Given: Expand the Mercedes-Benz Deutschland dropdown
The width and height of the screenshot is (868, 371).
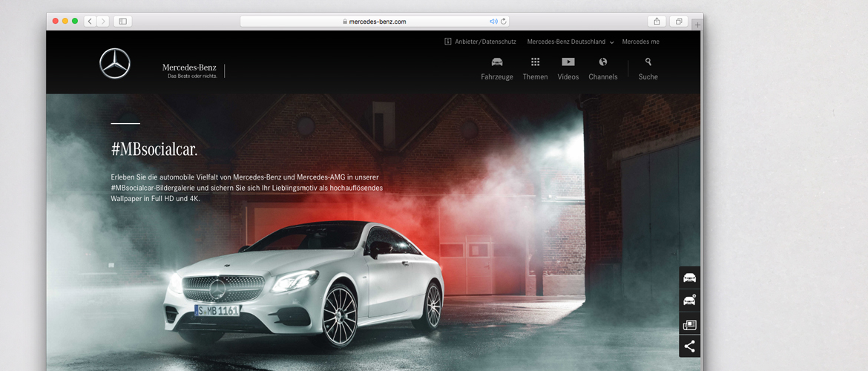Looking at the screenshot, I should point(571,42).
